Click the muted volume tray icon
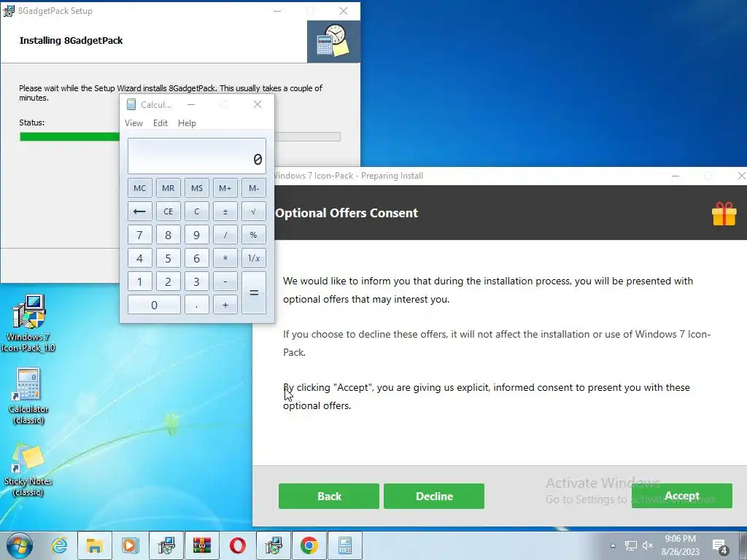 (648, 545)
